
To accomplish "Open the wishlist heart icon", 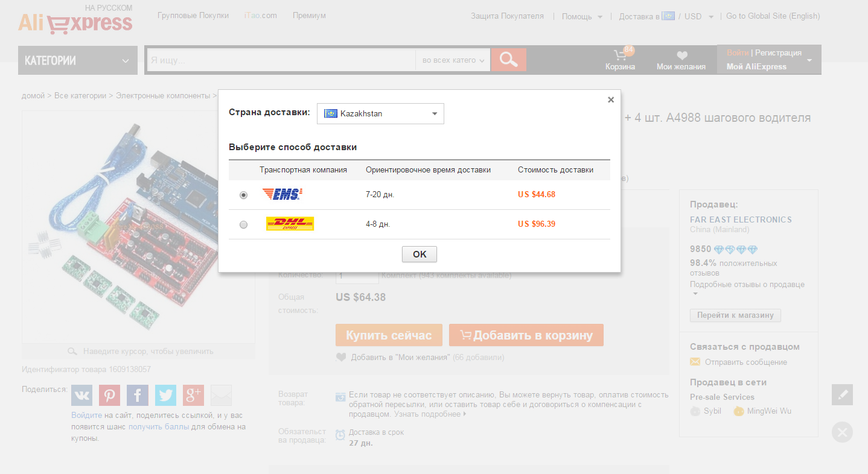I will (682, 55).
